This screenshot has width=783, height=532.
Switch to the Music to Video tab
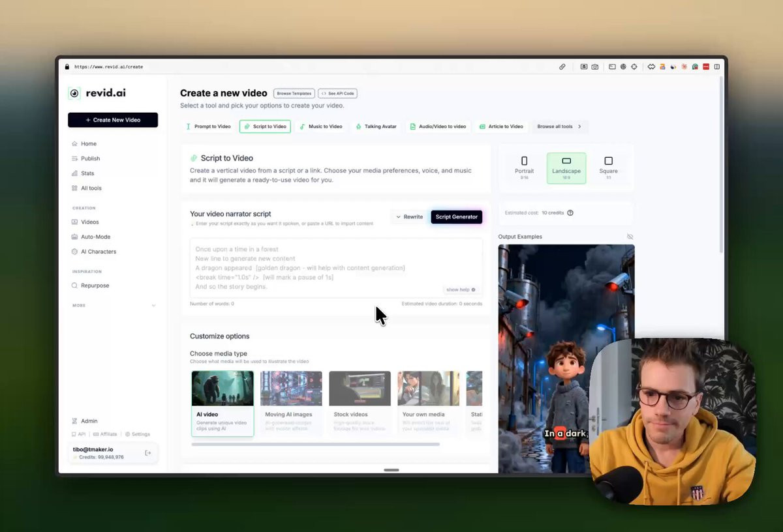tap(321, 126)
